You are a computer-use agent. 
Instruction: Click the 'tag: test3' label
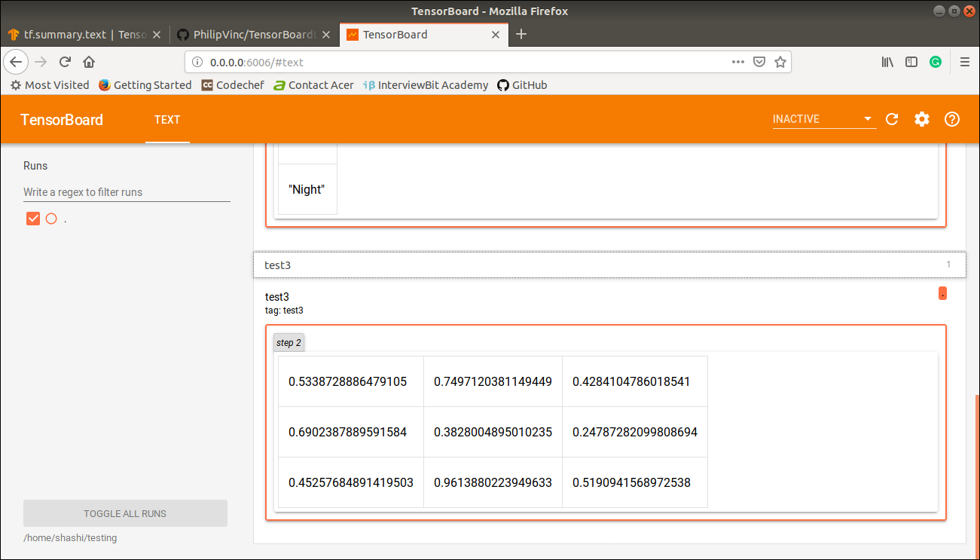tap(284, 310)
